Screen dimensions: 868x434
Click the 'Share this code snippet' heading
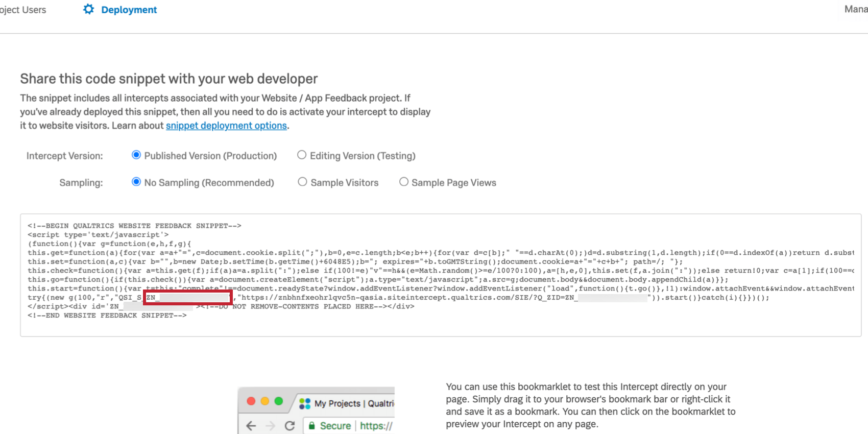(169, 79)
